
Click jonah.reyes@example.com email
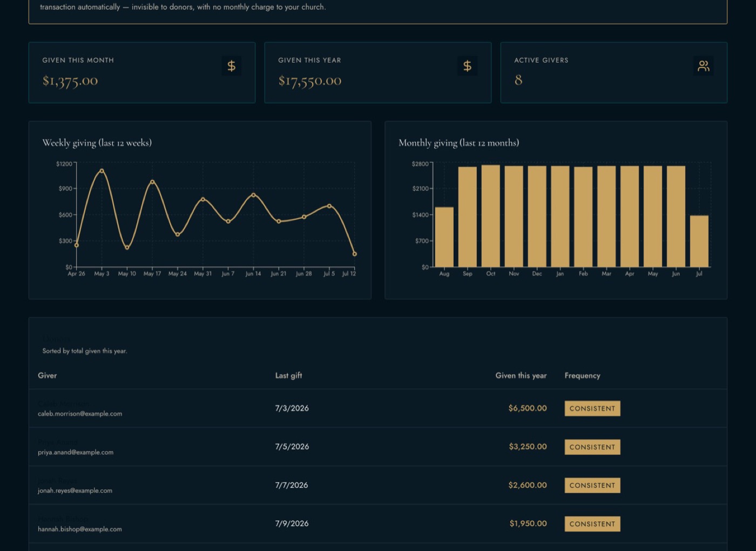coord(75,490)
